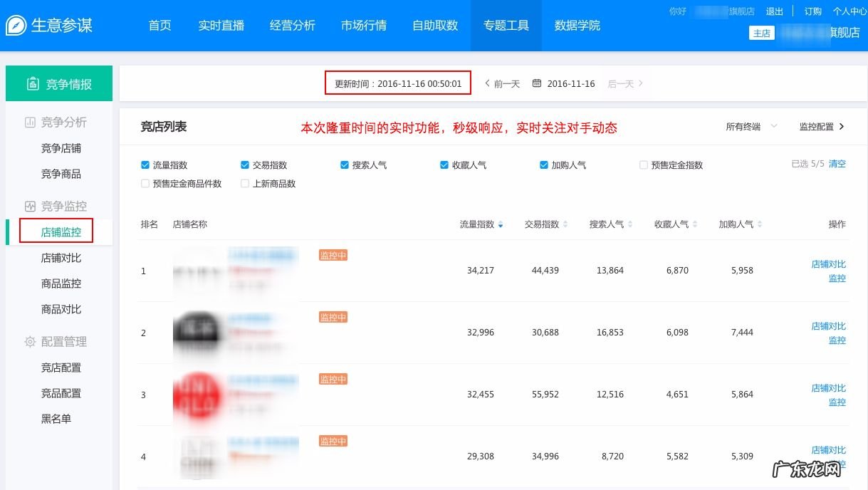Image resolution: width=868 pixels, height=490 pixels.
Task: Check the 上新商品数 option
Action: coord(244,184)
